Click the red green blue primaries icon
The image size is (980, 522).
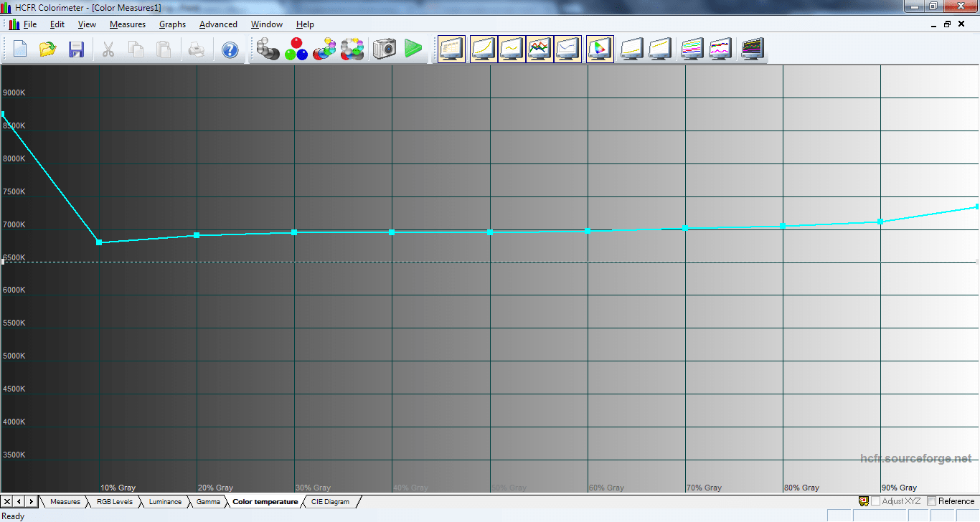coord(296,49)
